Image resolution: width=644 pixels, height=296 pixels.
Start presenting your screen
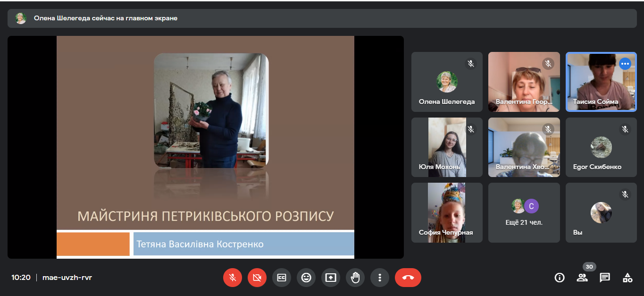tap(331, 278)
